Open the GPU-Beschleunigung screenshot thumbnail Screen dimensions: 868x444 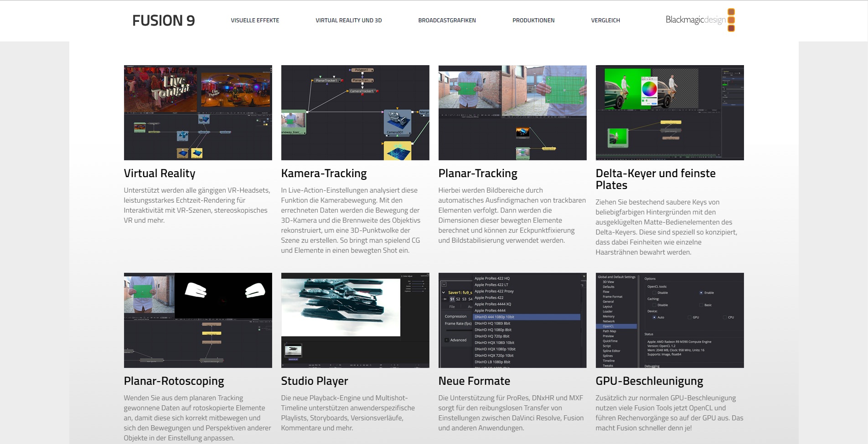[x=670, y=320]
